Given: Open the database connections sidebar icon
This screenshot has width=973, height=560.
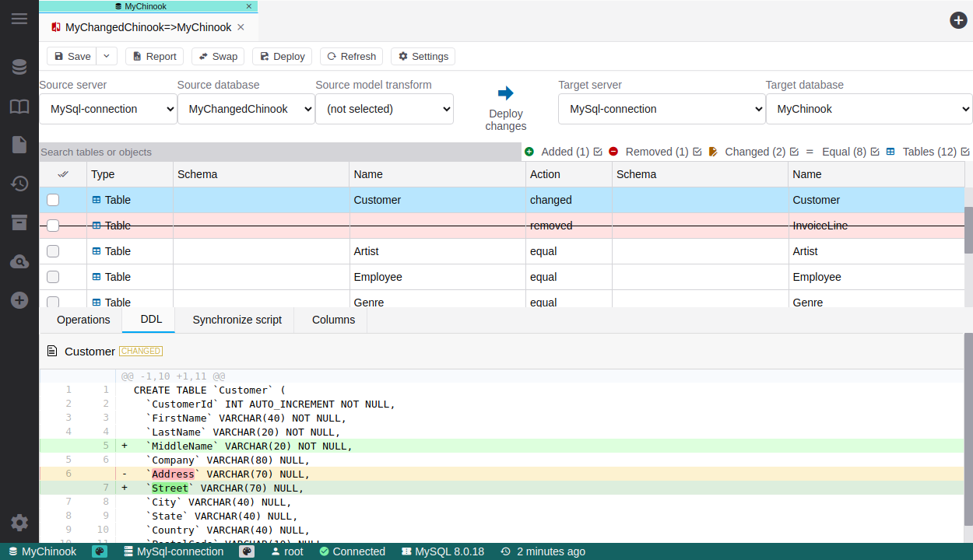Looking at the screenshot, I should pos(19,68).
